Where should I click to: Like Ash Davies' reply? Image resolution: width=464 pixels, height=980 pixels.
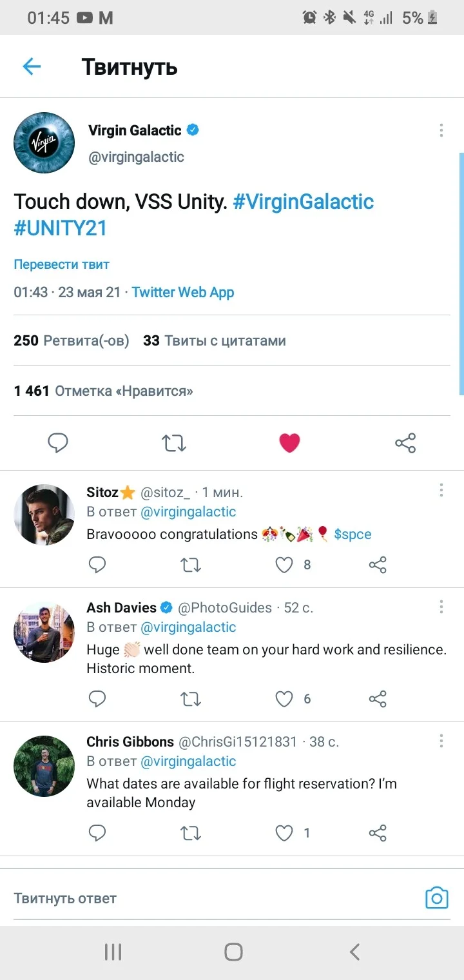(x=284, y=699)
